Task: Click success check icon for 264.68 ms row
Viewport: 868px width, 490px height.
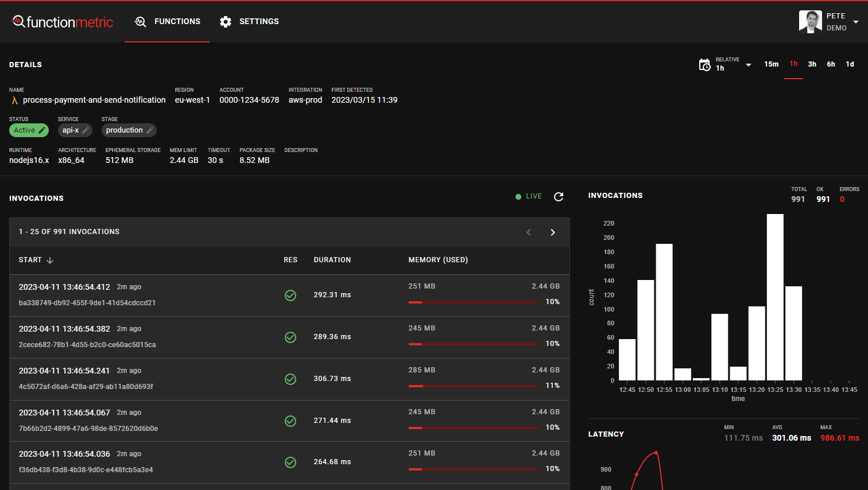Action: (x=290, y=462)
